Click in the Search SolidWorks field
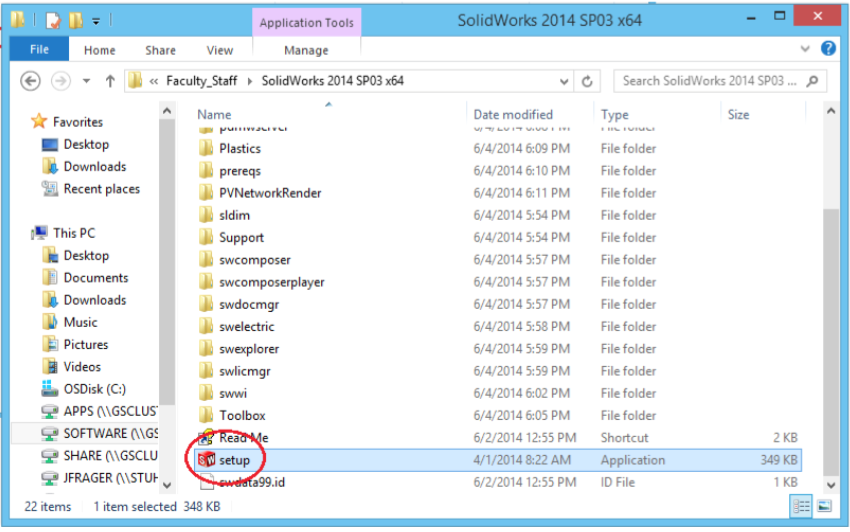Viewport: 850px width, 532px height. click(x=709, y=81)
